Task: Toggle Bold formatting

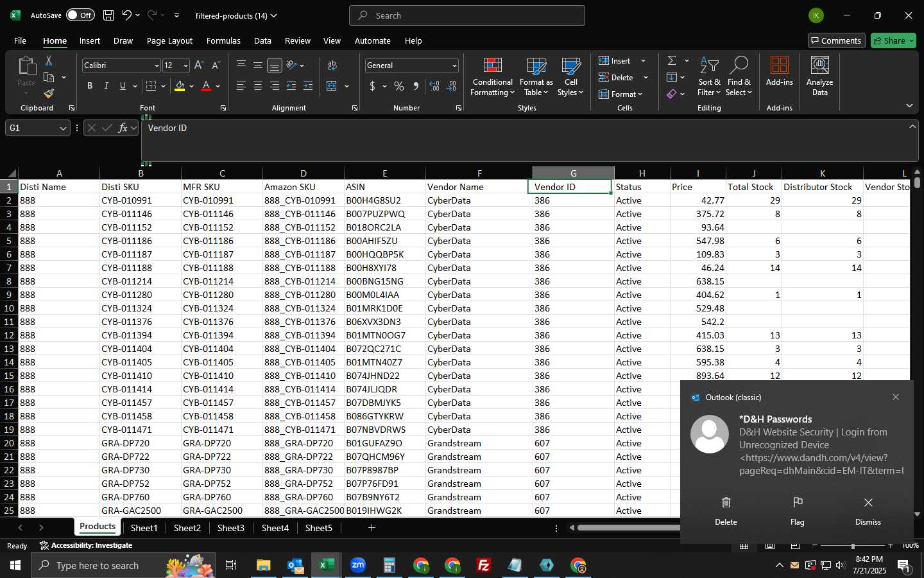Action: (x=90, y=86)
